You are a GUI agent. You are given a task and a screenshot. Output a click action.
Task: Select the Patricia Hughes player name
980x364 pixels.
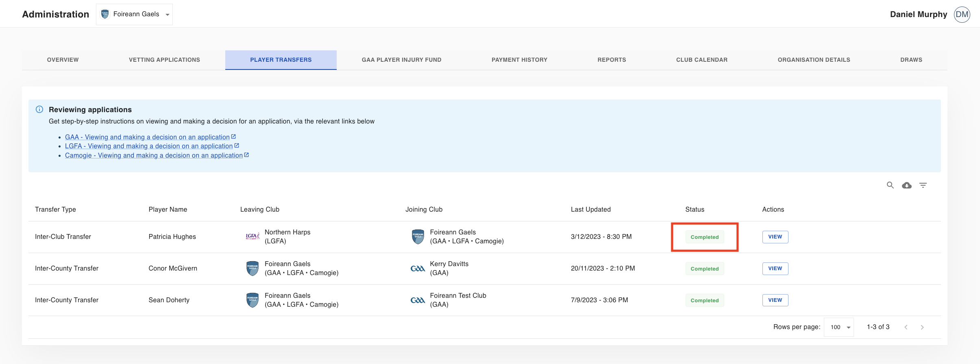[172, 236]
